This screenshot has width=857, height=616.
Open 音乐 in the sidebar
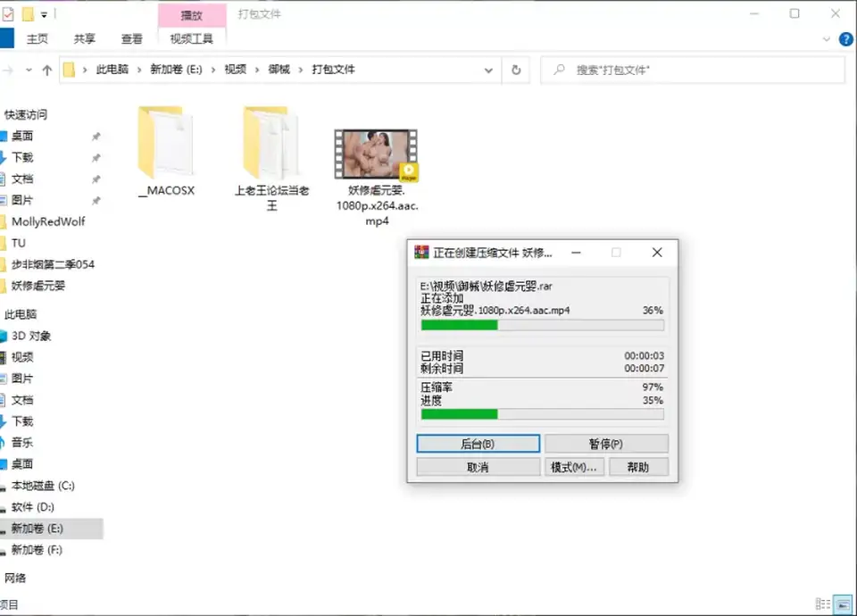click(x=22, y=443)
